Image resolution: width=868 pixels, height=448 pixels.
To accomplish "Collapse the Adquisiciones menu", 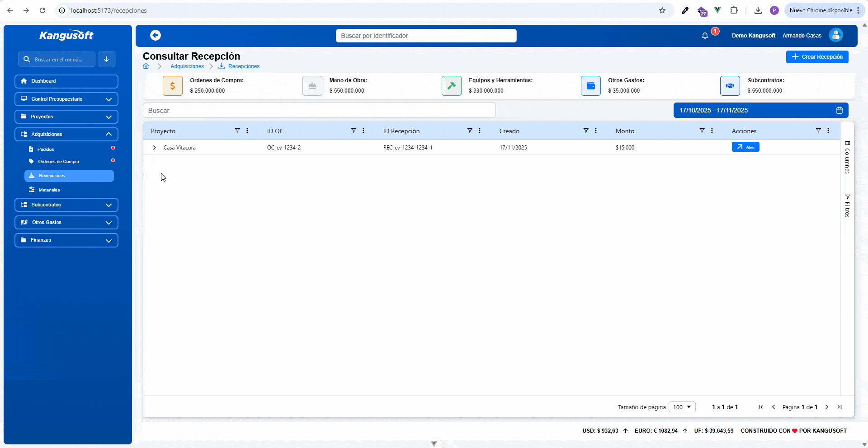I will 66,134.
